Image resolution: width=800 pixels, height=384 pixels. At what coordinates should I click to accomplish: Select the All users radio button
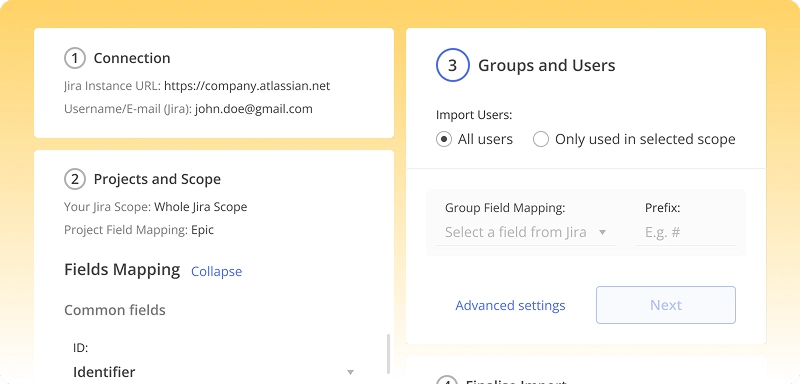click(x=444, y=139)
